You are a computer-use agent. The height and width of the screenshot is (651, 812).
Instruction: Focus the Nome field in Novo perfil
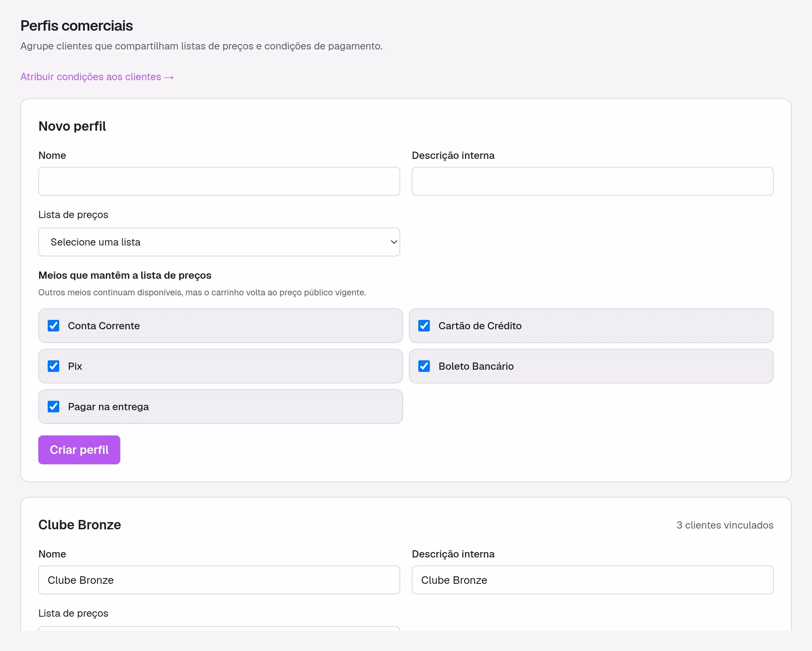point(219,181)
